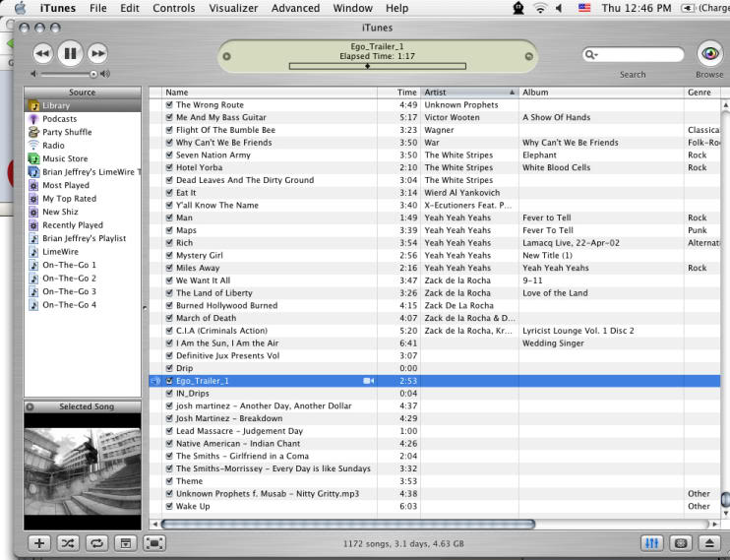Open Recently Played smart playlist
The height and width of the screenshot is (560, 730).
pyautogui.click(x=83, y=225)
